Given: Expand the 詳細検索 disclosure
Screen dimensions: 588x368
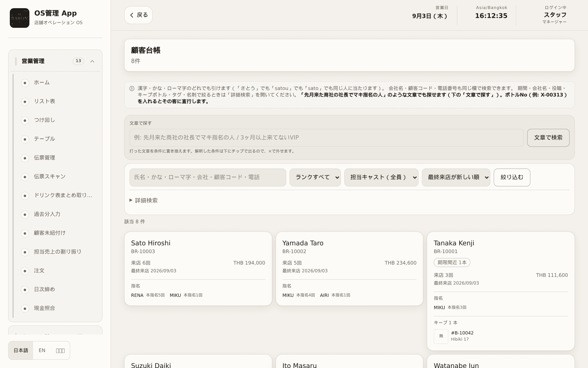Looking at the screenshot, I should coord(144,200).
